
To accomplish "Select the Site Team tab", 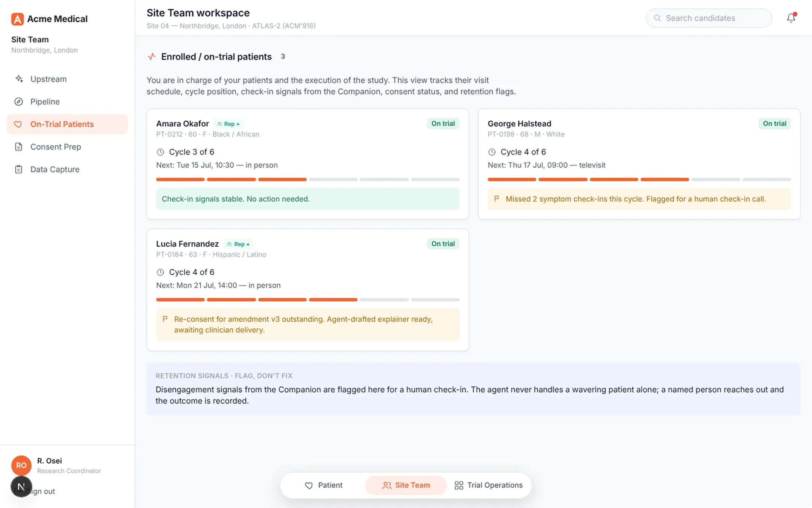I will click(406, 485).
